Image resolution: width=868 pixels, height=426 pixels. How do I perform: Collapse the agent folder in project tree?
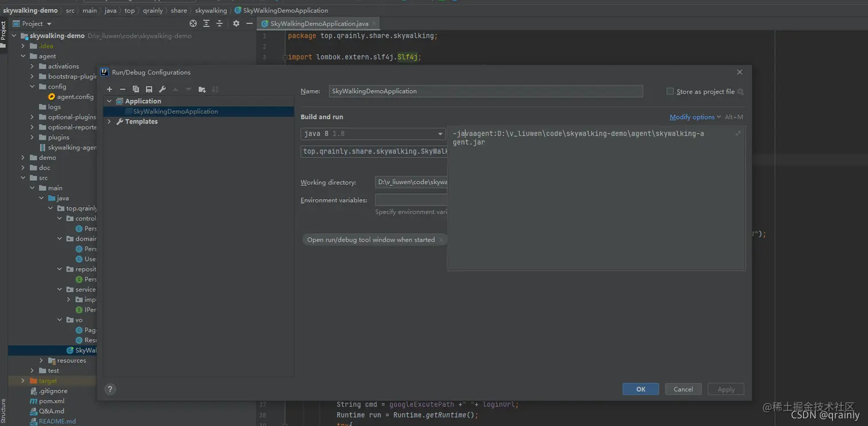click(23, 56)
